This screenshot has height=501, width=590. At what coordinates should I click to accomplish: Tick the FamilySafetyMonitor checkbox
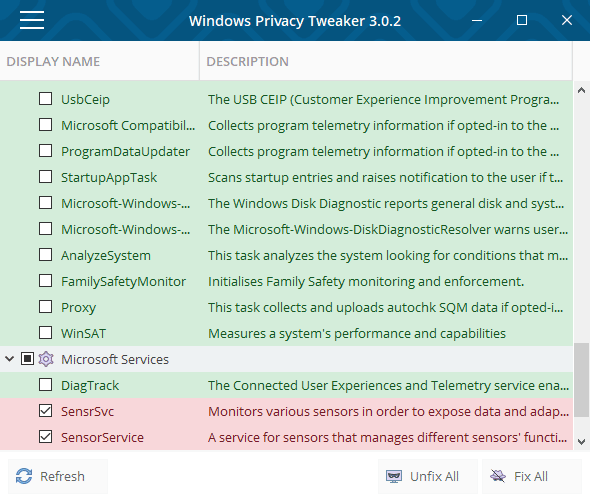click(x=46, y=281)
